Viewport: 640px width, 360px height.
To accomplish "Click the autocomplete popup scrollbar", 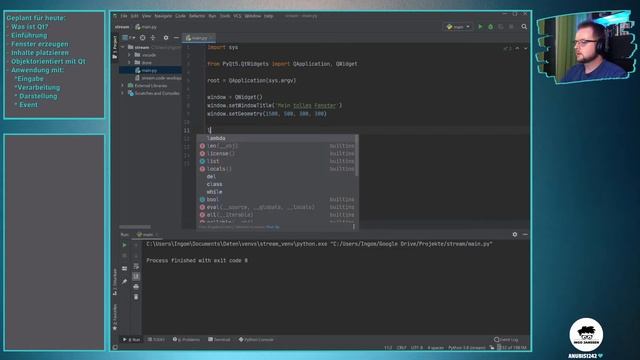I will [357, 156].
